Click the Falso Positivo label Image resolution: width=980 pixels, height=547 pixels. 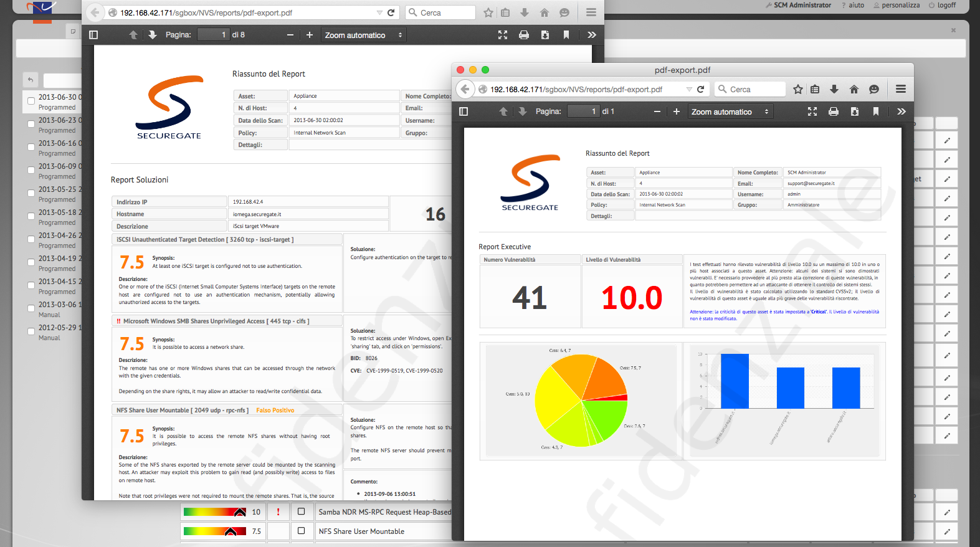point(275,410)
